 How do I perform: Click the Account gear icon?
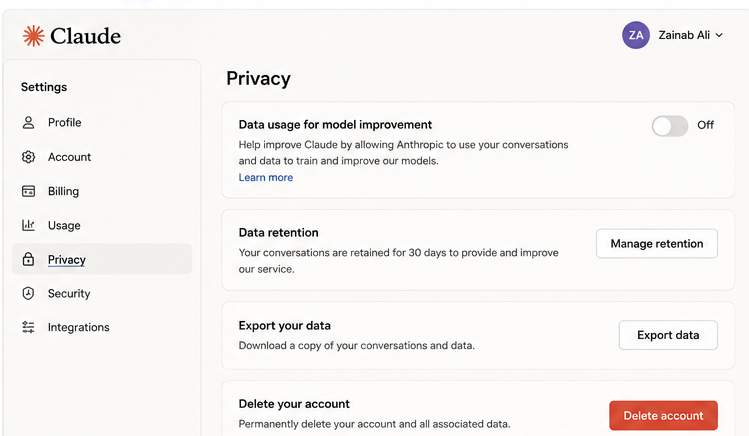click(x=29, y=157)
